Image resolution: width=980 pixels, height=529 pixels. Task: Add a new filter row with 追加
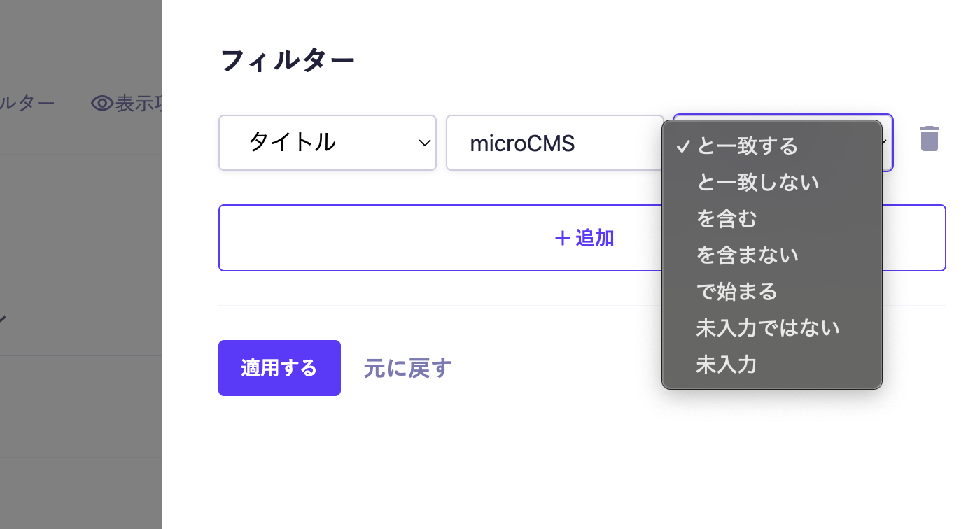(582, 238)
